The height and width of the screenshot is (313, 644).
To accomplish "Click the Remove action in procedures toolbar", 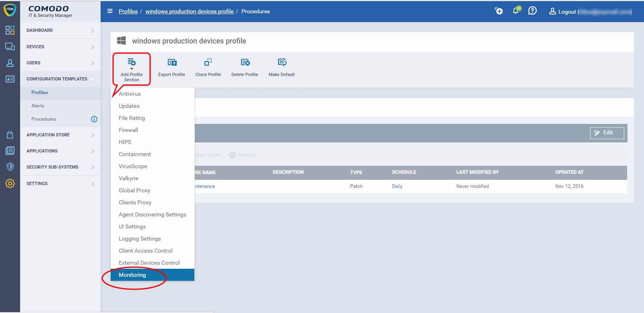I will point(242,155).
